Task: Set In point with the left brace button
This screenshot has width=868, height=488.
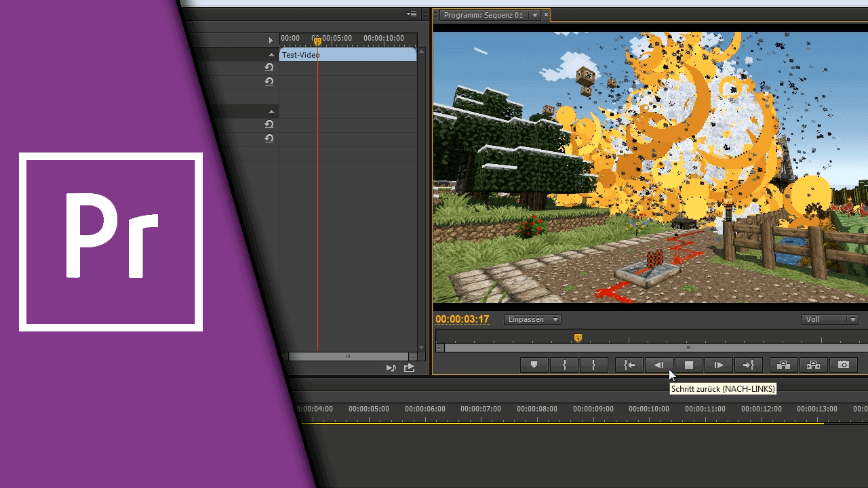Action: pyautogui.click(x=564, y=365)
